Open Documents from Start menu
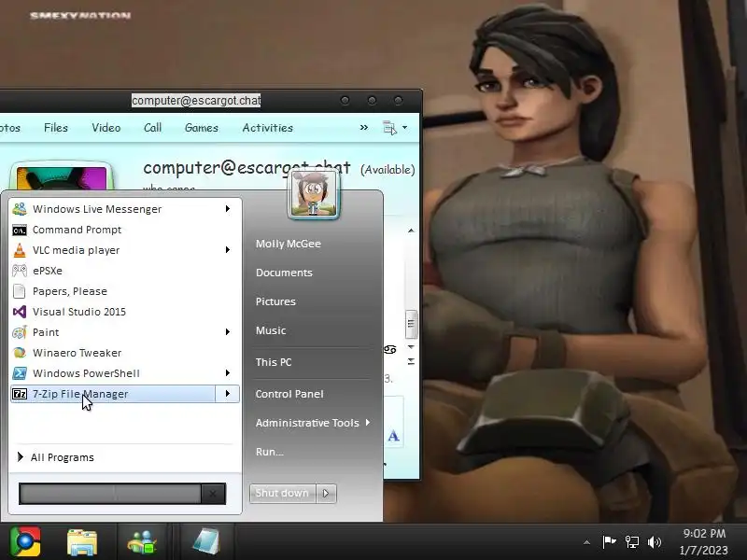This screenshot has height=560, width=747. pyautogui.click(x=284, y=273)
